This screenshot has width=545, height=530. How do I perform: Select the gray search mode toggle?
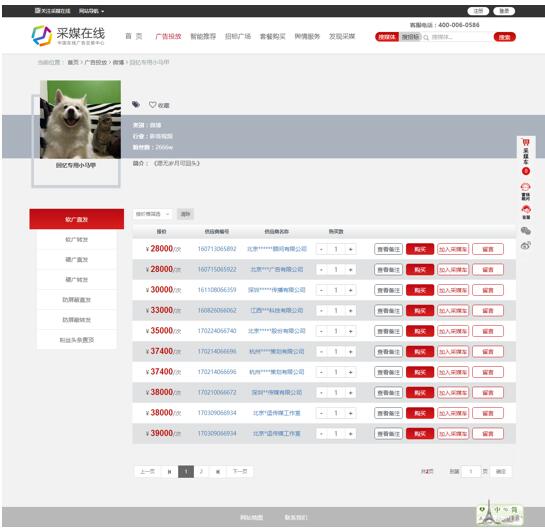point(410,37)
